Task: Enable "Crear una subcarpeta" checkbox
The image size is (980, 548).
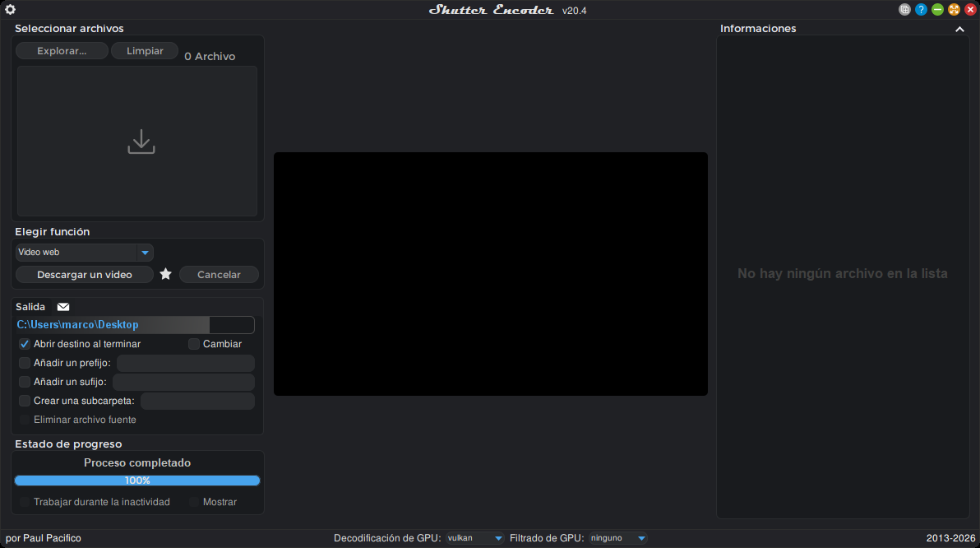Action: (25, 401)
